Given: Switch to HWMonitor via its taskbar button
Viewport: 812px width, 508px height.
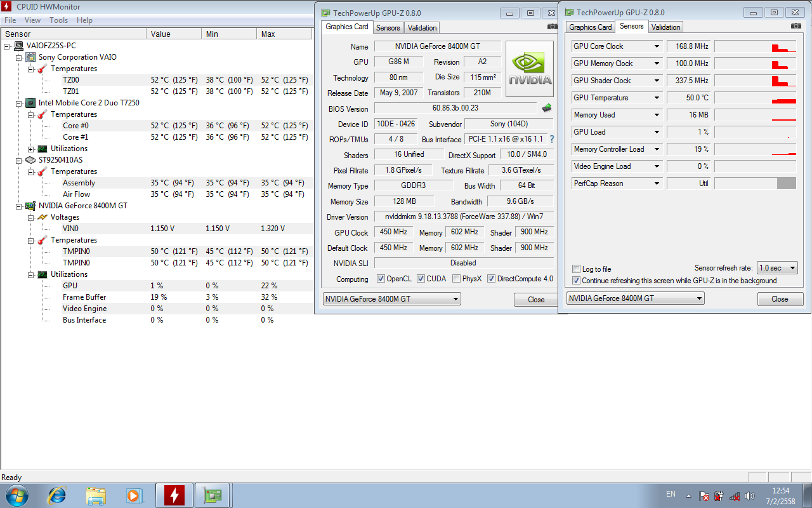Looking at the screenshot, I should 174,495.
